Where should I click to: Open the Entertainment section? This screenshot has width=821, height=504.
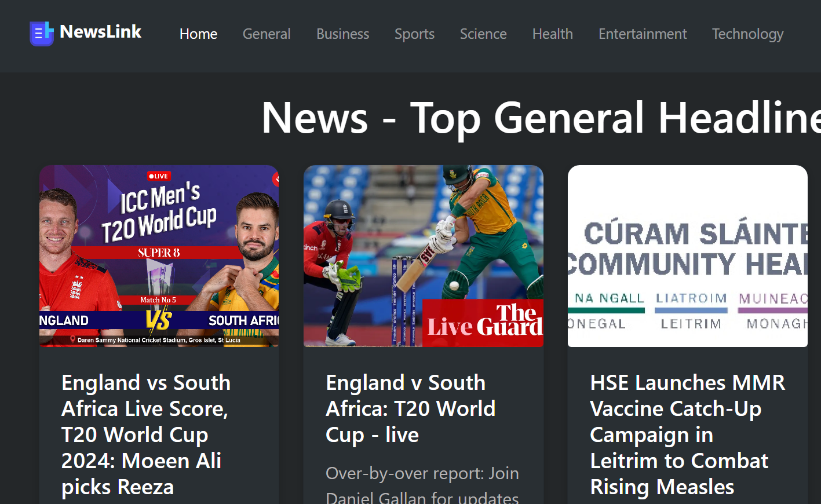[643, 34]
